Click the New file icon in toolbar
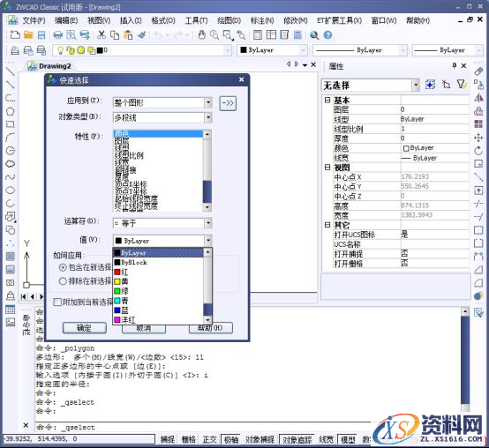The image size is (489, 448). coord(15,34)
